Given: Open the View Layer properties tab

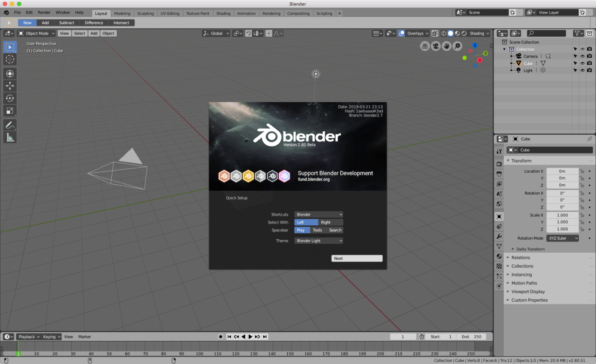Looking at the screenshot, I should point(499,184).
